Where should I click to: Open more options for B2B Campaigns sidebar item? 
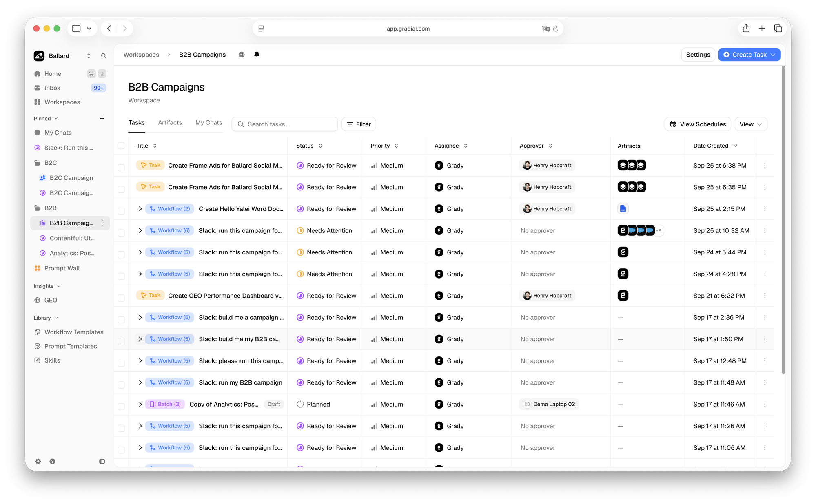[102, 223]
